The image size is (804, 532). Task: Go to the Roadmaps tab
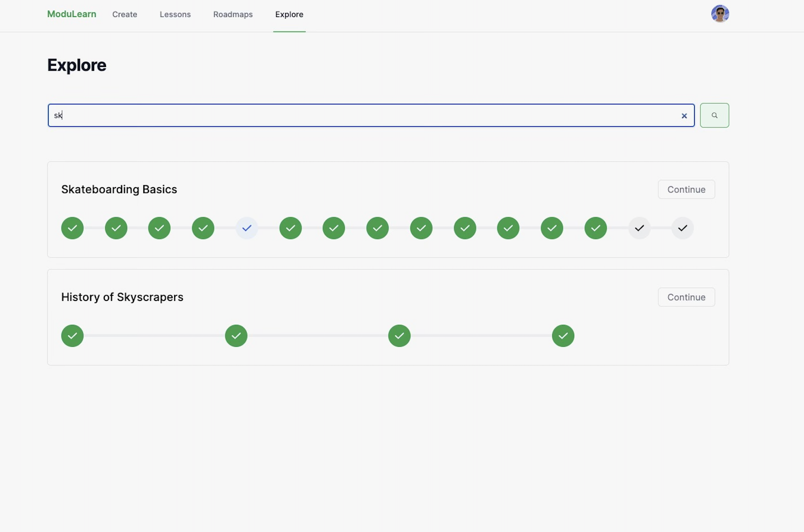233,15
